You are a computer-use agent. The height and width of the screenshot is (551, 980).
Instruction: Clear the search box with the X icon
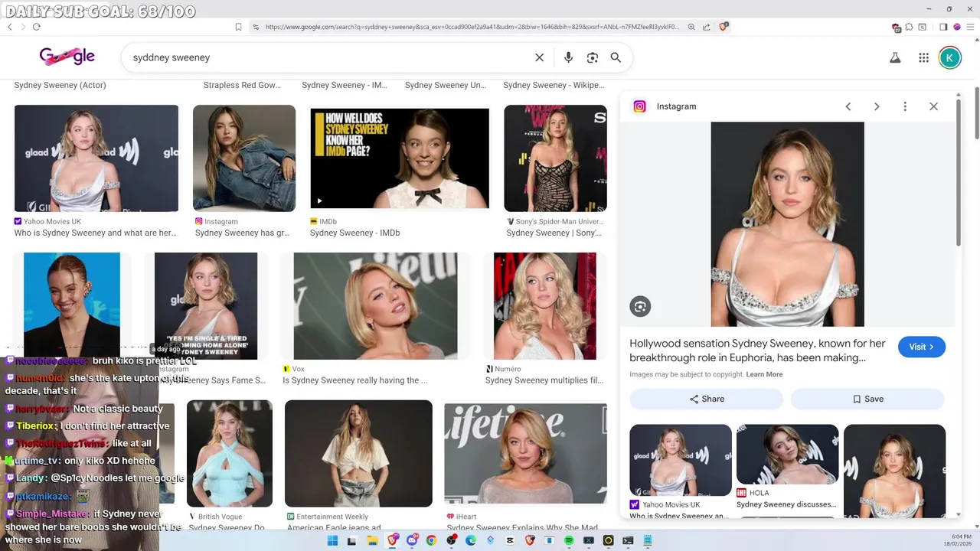[539, 57]
